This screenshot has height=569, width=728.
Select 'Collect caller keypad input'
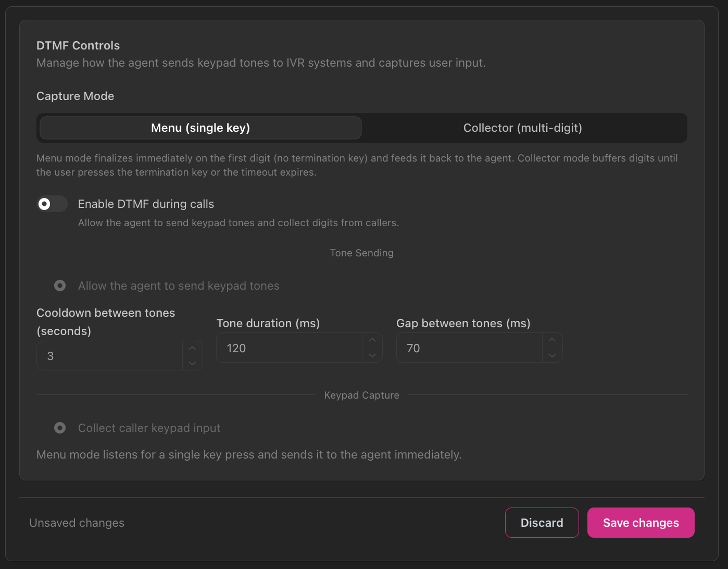tap(59, 428)
